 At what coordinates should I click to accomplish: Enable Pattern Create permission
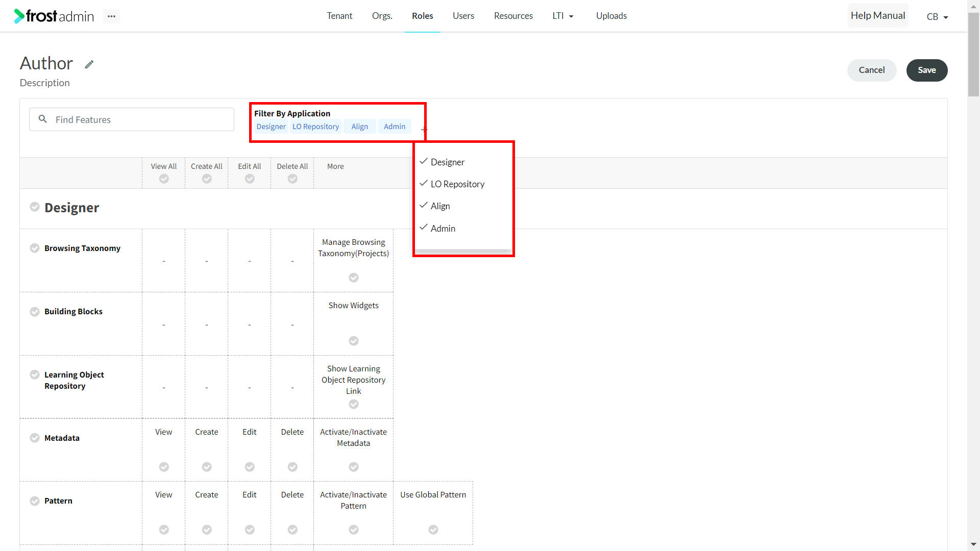coord(207,530)
